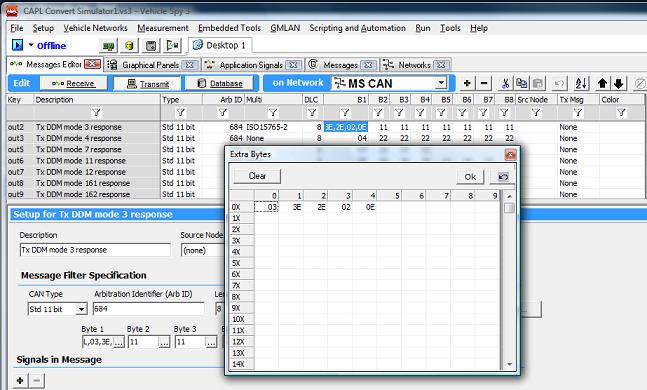Select the Tx DDM mode 4 response row

325,138
